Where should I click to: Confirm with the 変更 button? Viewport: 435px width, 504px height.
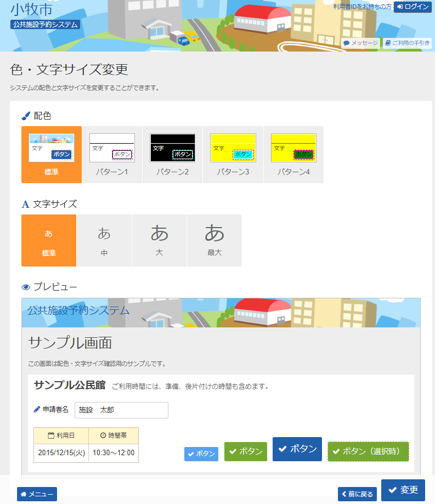403,490
